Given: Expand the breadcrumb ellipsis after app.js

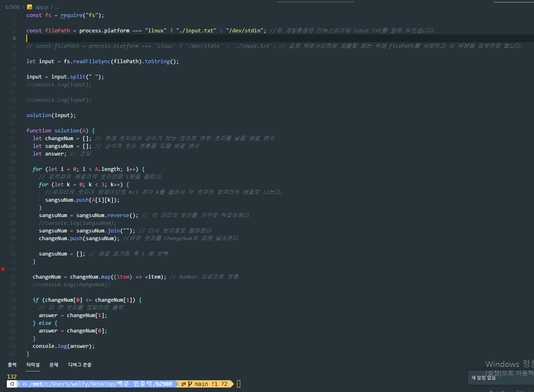Looking at the screenshot, I should [57, 7].
